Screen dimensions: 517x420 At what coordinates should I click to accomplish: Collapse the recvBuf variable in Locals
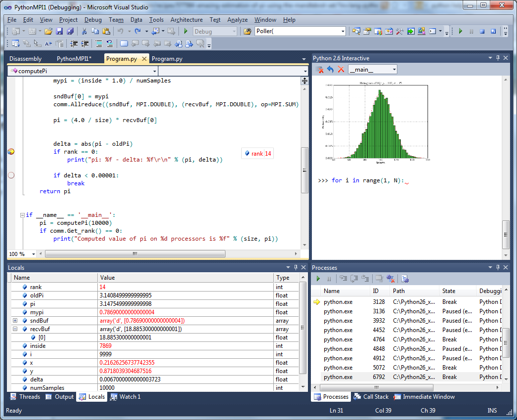pyautogui.click(x=15, y=329)
